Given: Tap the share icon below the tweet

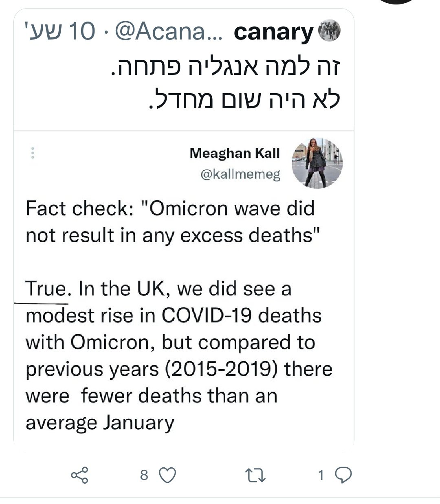Looking at the screenshot, I should [x=79, y=475].
